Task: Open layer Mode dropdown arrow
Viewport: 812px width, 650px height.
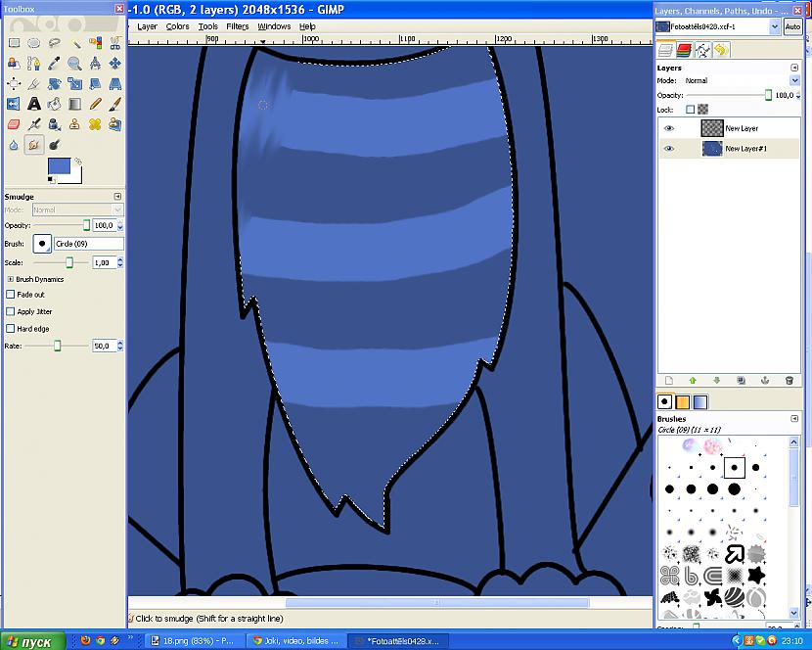Action: (x=794, y=80)
